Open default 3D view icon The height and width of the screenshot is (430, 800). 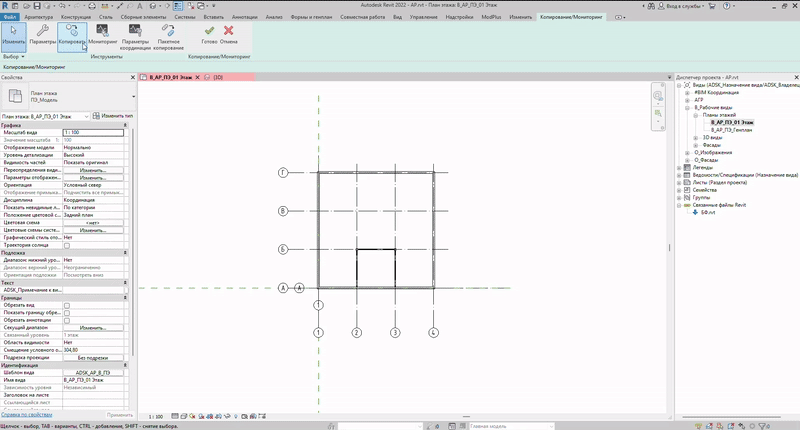click(x=153, y=6)
